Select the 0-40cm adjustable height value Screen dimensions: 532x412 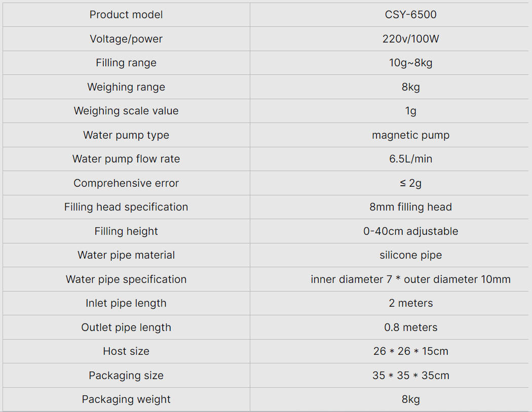click(x=410, y=231)
